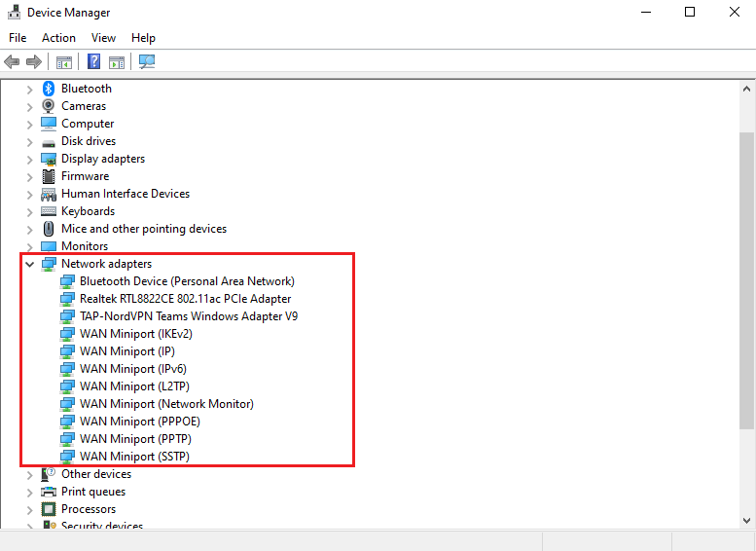The width and height of the screenshot is (756, 551).
Task: Click the scrollbar up arrow
Action: [746, 89]
